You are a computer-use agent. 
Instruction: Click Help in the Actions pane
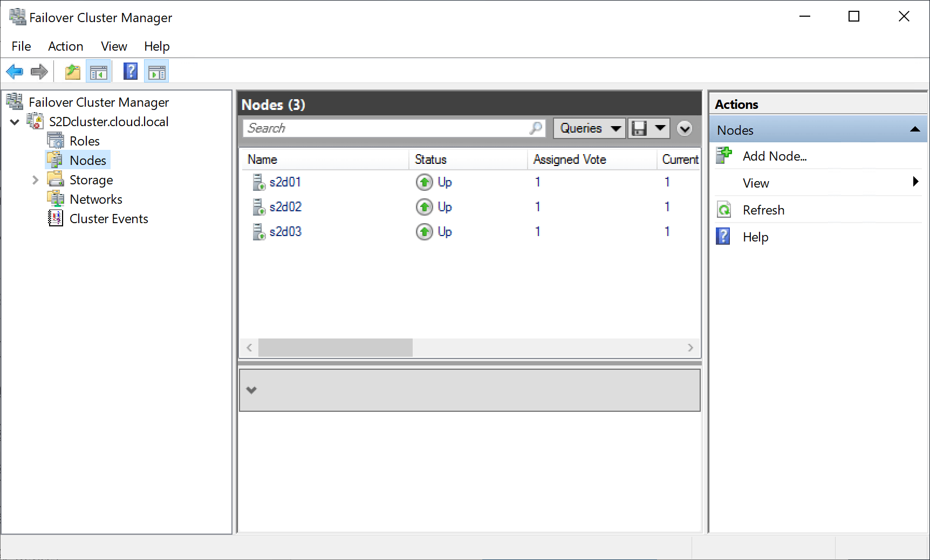[755, 237]
